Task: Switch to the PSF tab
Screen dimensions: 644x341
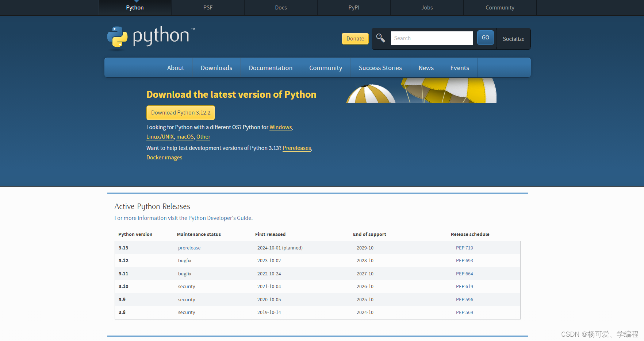Action: (x=207, y=7)
